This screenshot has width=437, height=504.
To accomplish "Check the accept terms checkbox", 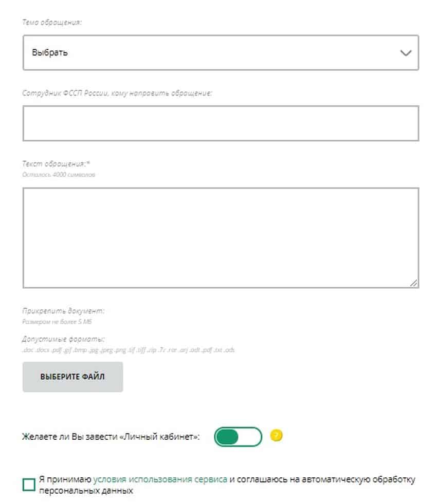I will point(29,484).
